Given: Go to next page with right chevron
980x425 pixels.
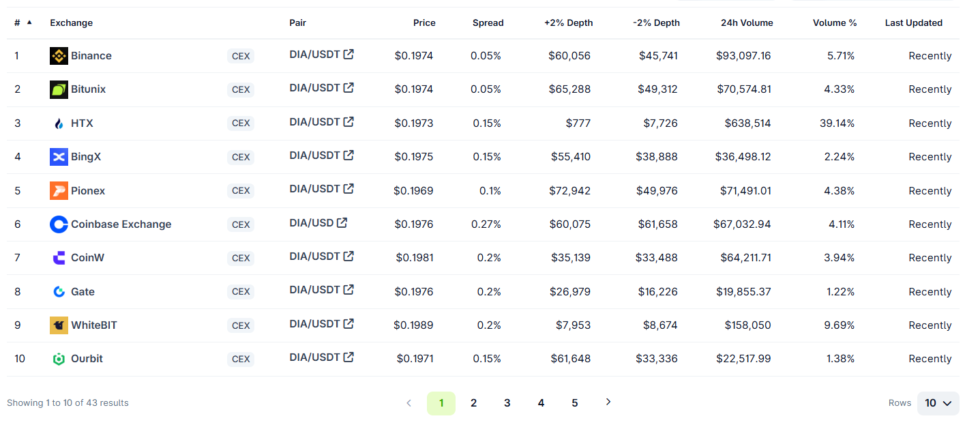Looking at the screenshot, I should point(608,402).
